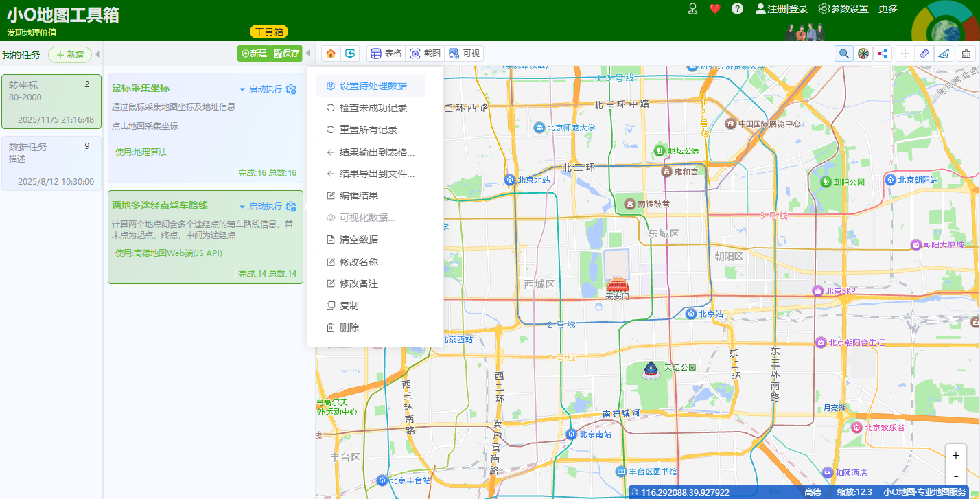Open the 表格 table view
Image resolution: width=980 pixels, height=499 pixels.
pyautogui.click(x=386, y=54)
